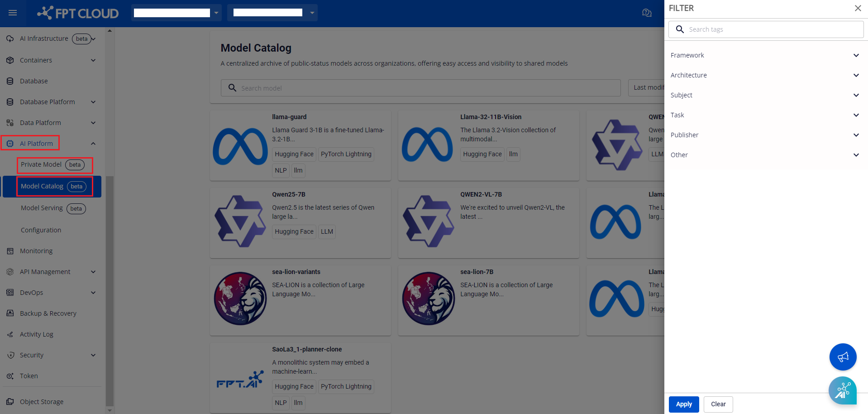
Task: Select Model Catalog in sidebar
Action: (x=52, y=186)
